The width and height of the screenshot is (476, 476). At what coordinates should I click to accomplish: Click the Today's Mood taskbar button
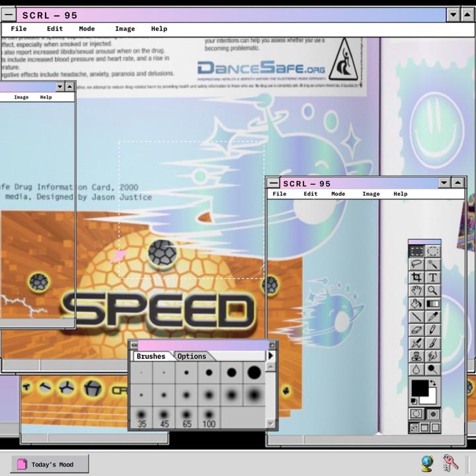(50, 464)
